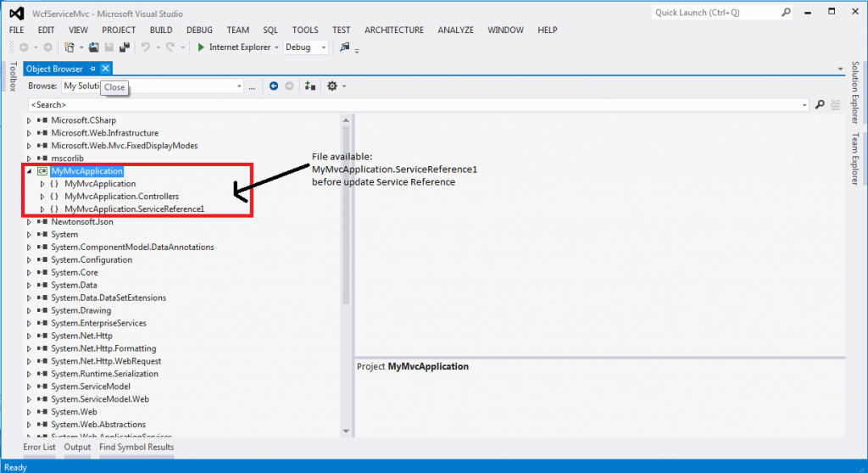The height and width of the screenshot is (473, 868).
Task: Collapse the MyMvcApplication project node
Action: click(30, 171)
